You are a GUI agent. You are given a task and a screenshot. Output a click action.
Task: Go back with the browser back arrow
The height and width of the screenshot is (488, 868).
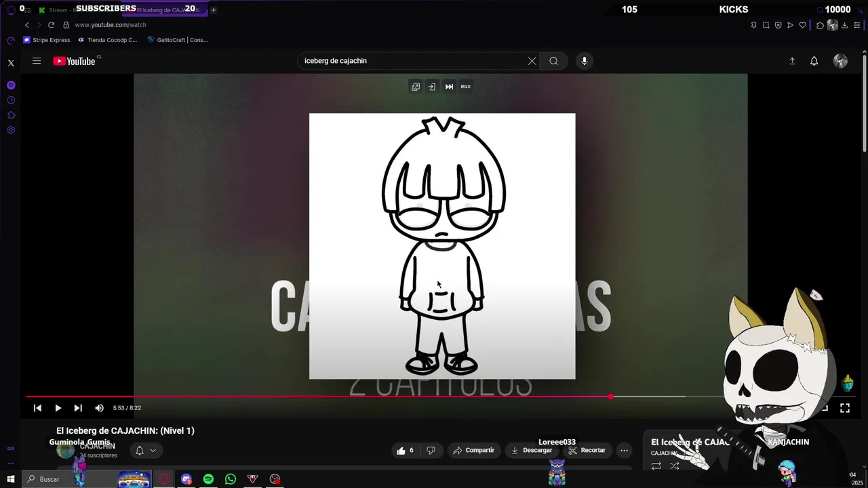click(x=27, y=25)
